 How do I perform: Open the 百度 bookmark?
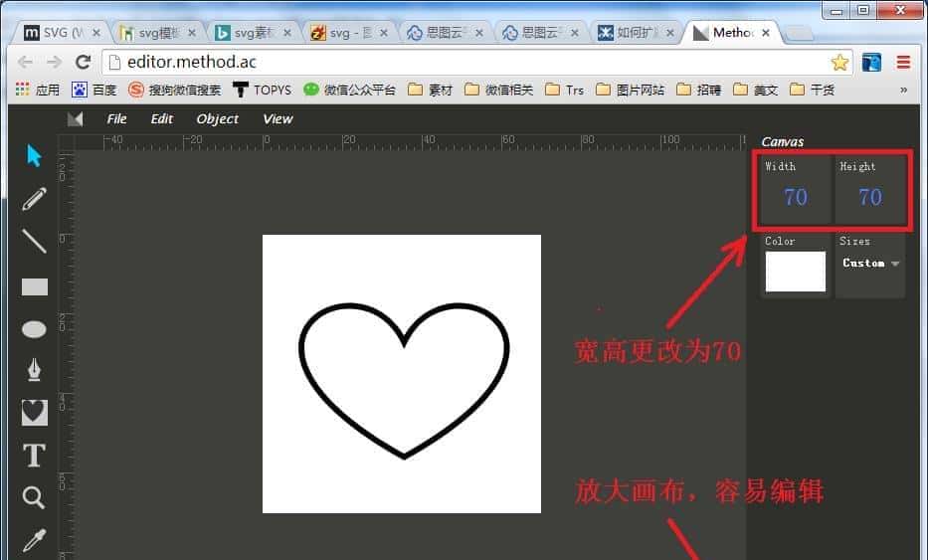[x=94, y=90]
